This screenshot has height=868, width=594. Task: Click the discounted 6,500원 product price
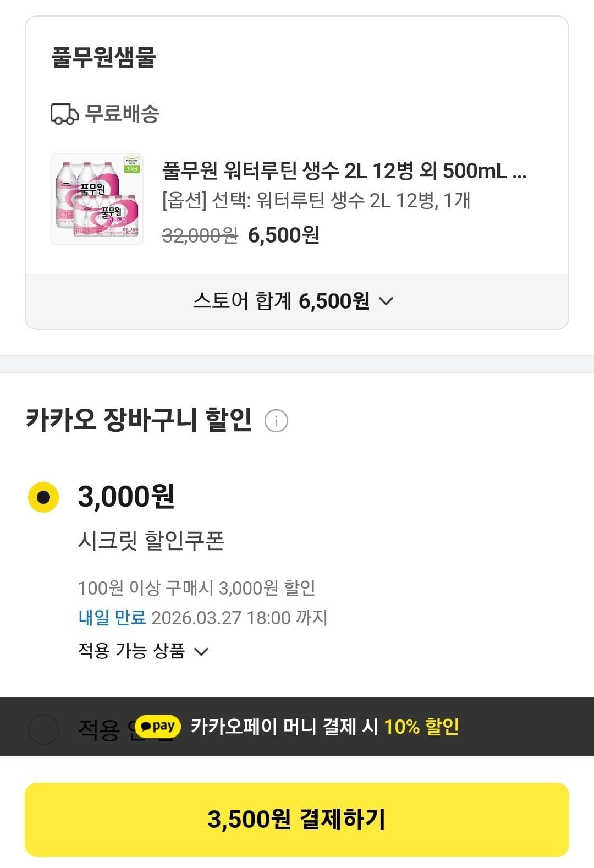point(283,235)
